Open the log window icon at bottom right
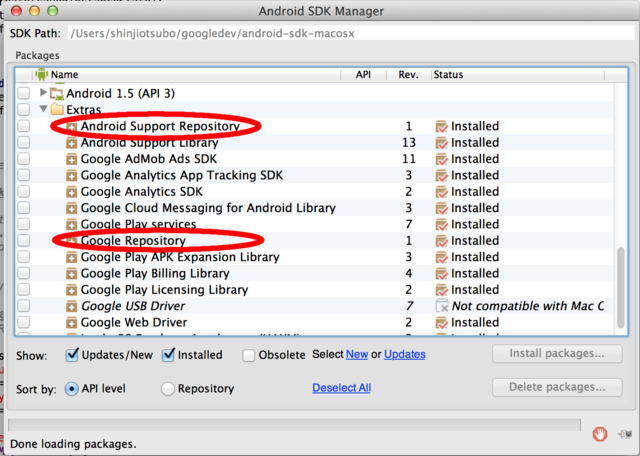The width and height of the screenshot is (640, 456). point(625,434)
